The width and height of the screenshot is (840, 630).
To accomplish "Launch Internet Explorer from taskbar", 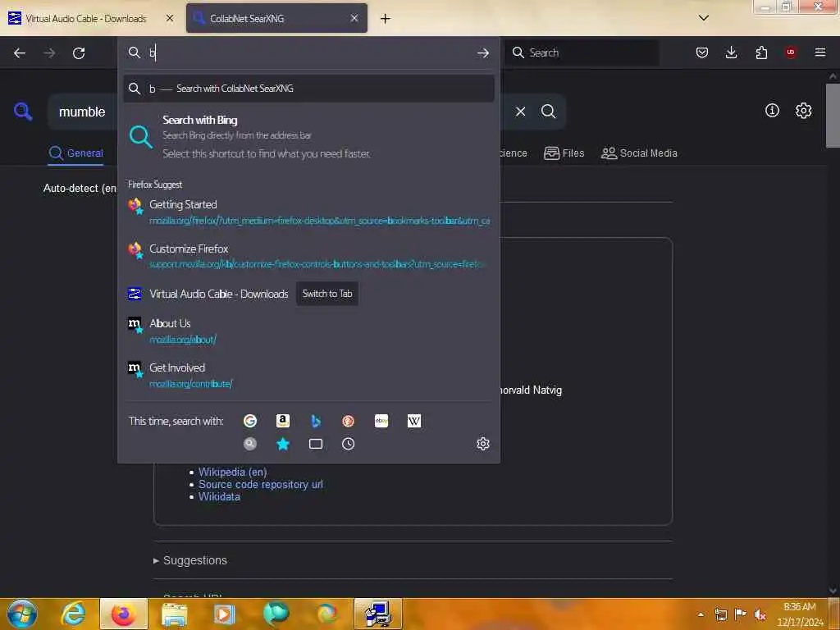I will point(73,614).
